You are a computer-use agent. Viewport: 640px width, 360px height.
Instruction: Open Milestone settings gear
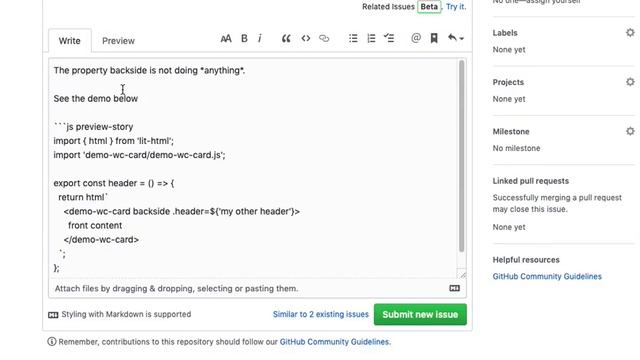pos(630,131)
